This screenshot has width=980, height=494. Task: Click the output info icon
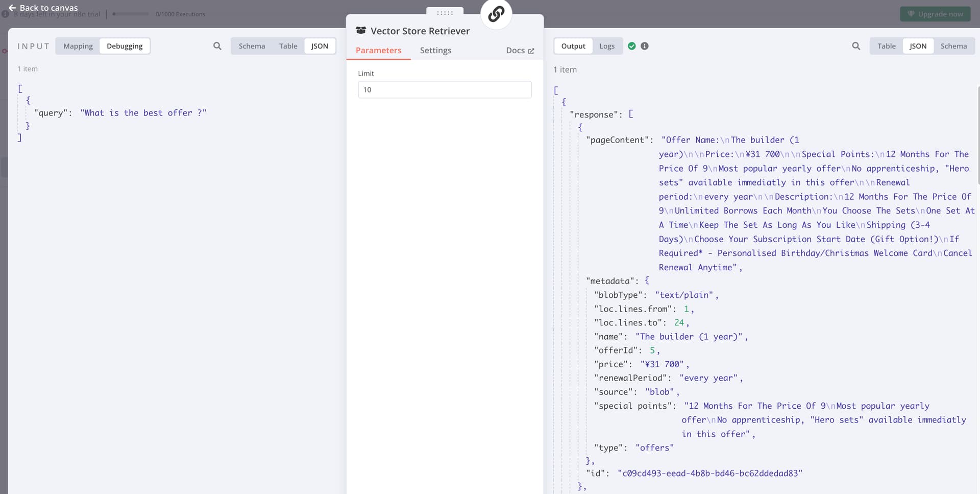point(645,46)
